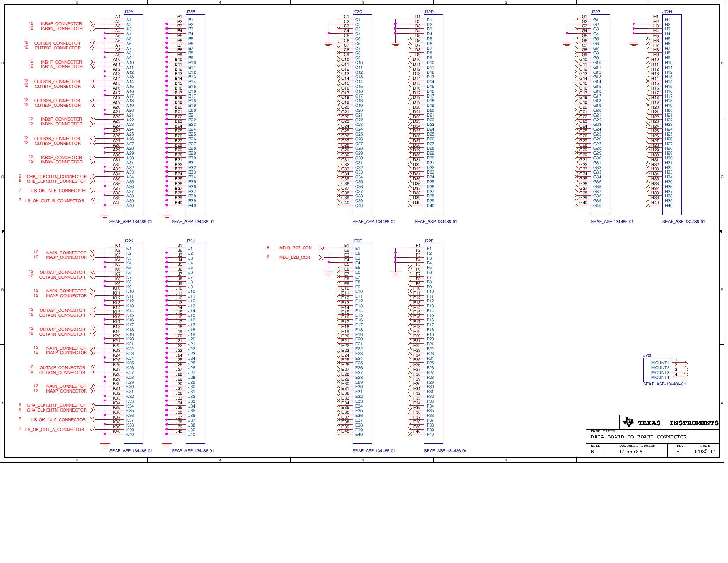Click the Texas Instruments logo icon
This screenshot has height=563, width=728.
[627, 423]
